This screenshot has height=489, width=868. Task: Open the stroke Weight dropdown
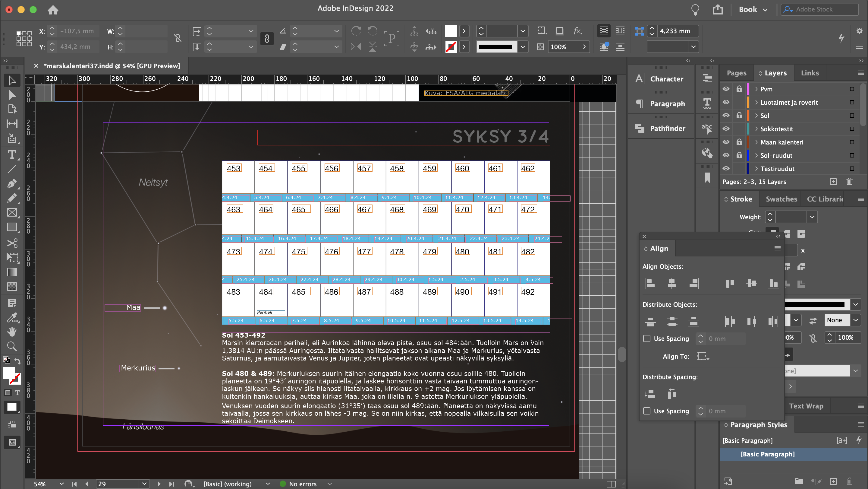coord(812,217)
